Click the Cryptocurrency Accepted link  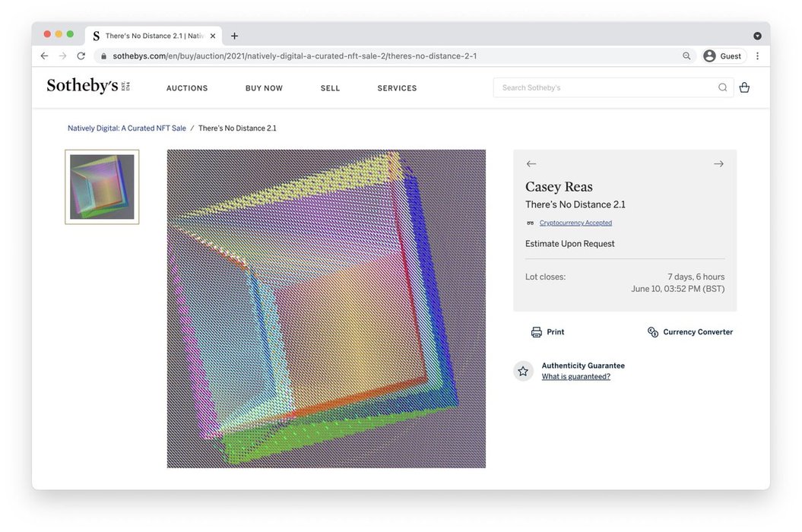pyautogui.click(x=575, y=223)
